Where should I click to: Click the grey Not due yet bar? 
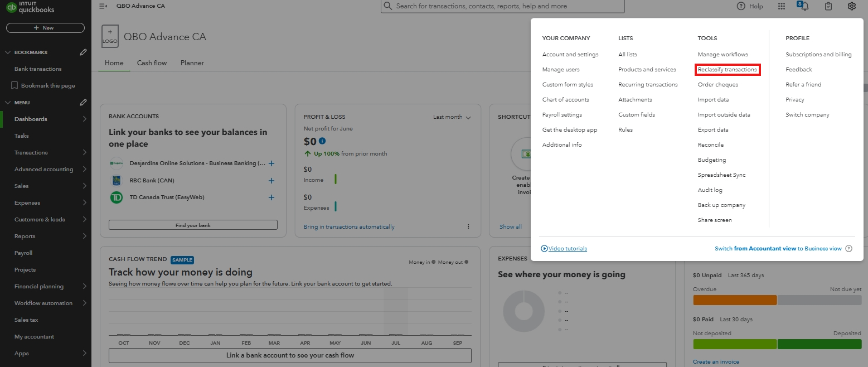point(819,300)
